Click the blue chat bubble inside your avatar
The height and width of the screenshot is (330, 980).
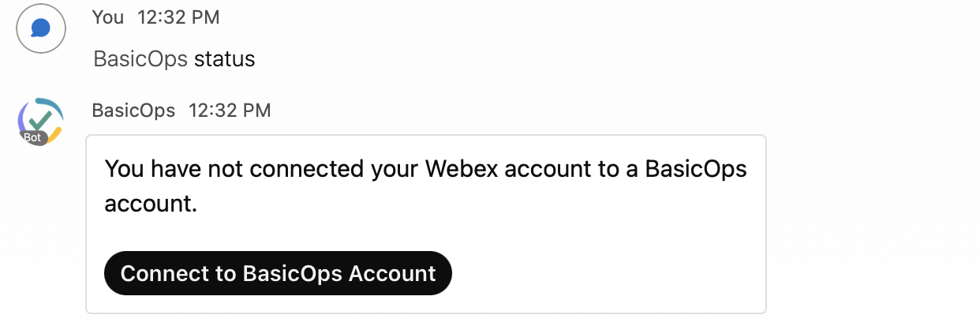tap(41, 29)
